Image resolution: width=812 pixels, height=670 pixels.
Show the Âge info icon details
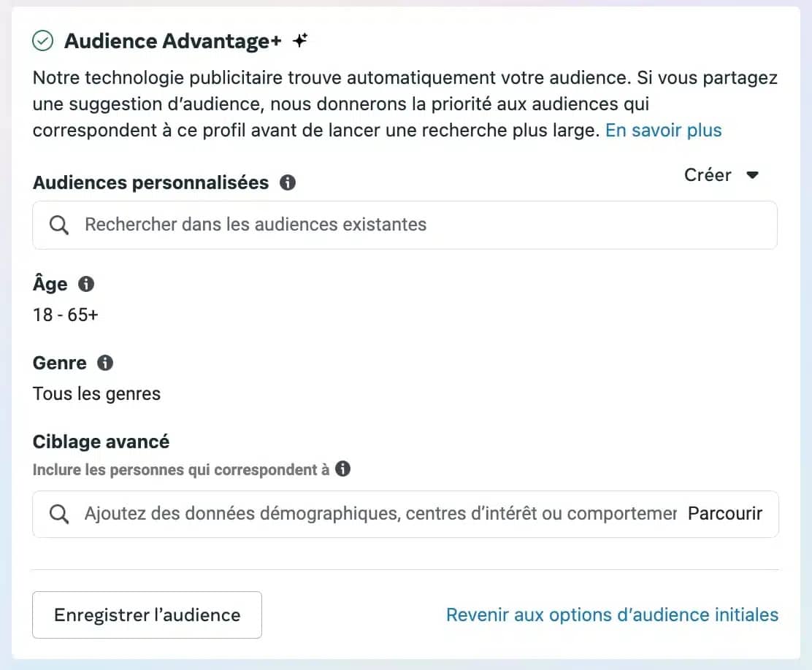86,284
